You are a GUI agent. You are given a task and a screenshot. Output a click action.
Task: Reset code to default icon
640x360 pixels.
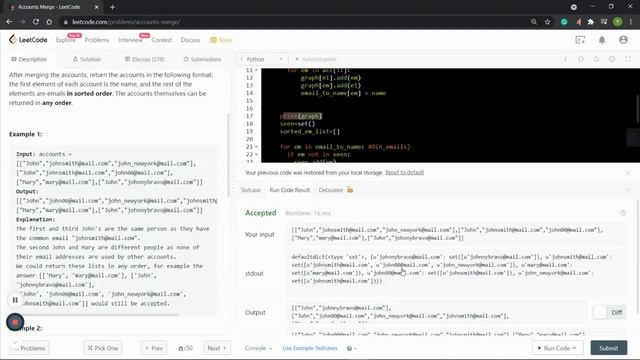point(596,59)
